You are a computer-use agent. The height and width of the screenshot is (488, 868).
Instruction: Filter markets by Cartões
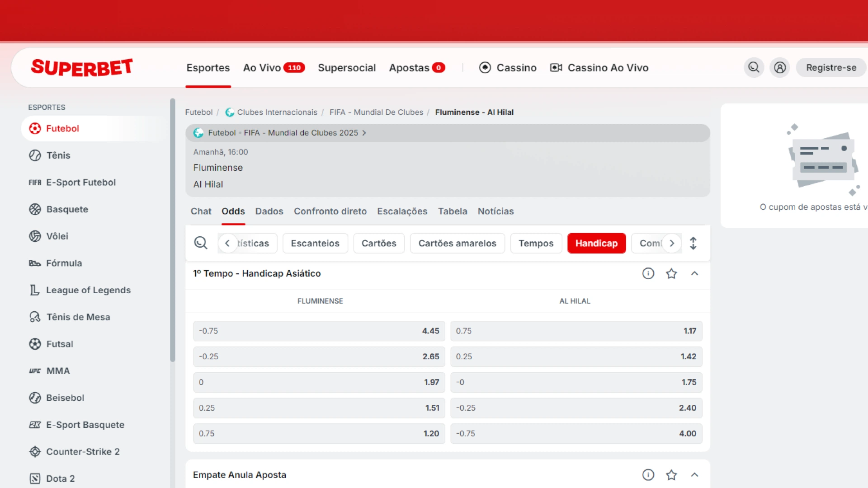pos(379,243)
